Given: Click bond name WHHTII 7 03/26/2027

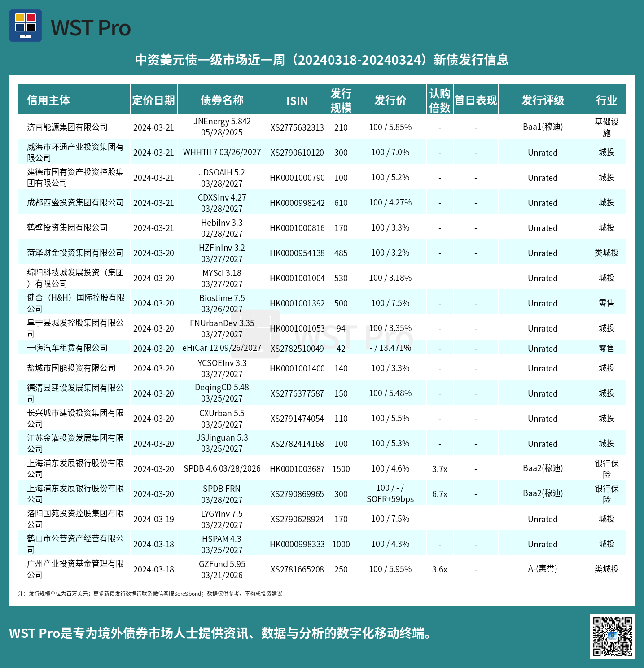Looking at the screenshot, I should tap(222, 153).
